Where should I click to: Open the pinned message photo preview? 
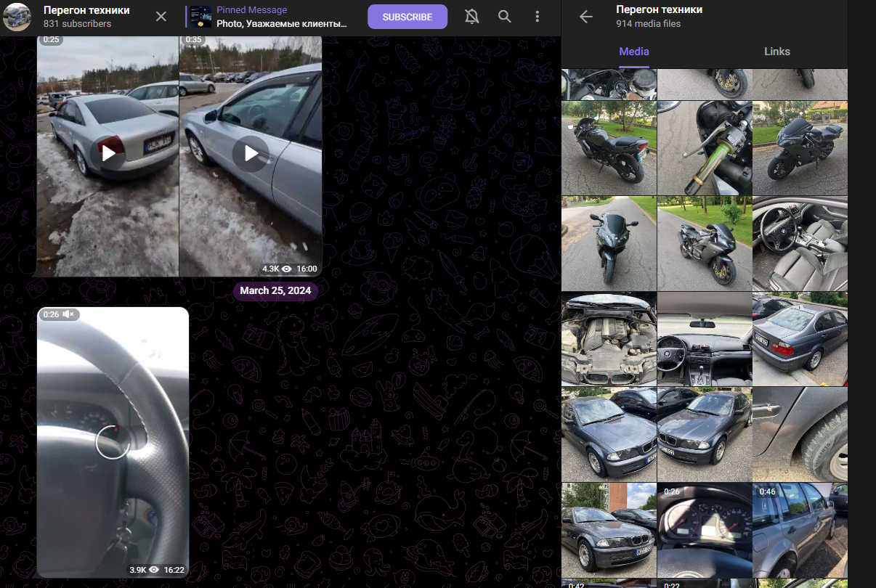coord(200,17)
